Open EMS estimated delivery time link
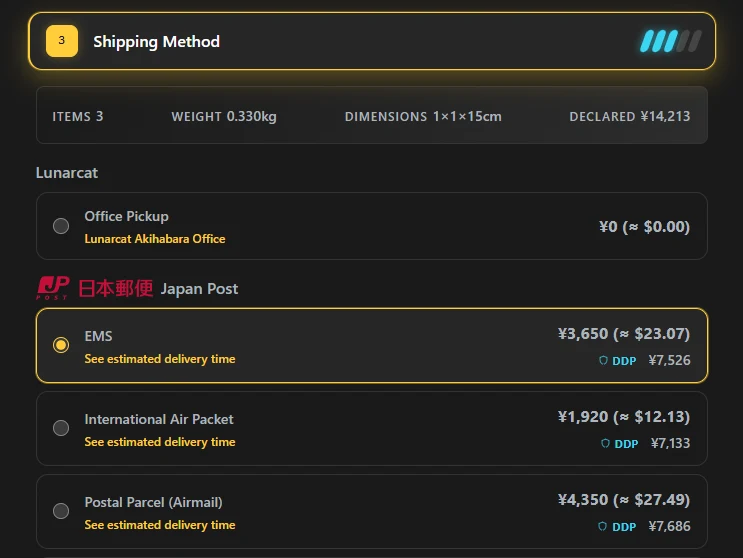This screenshot has width=743, height=558. coord(160,359)
